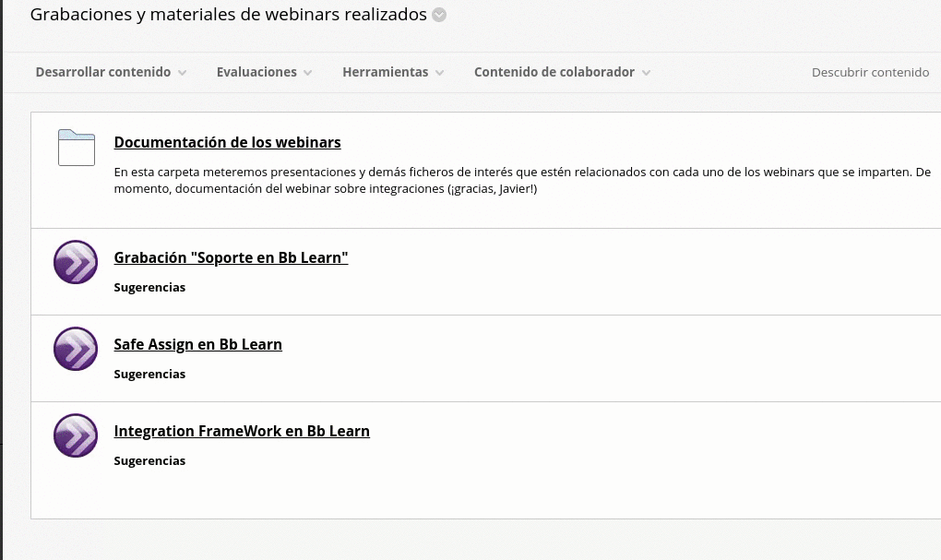941x560 pixels.
Task: Expand the Desarrollar contenido menu
Action: [103, 72]
